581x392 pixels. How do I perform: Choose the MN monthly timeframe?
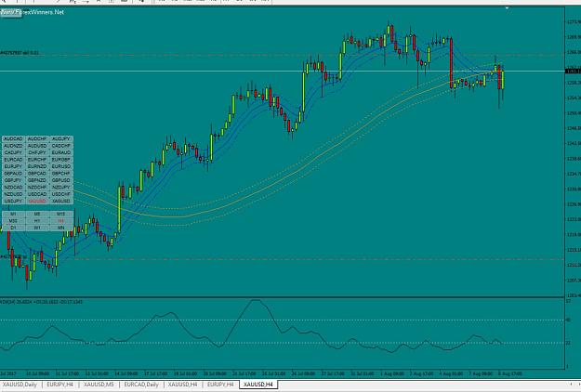61,228
